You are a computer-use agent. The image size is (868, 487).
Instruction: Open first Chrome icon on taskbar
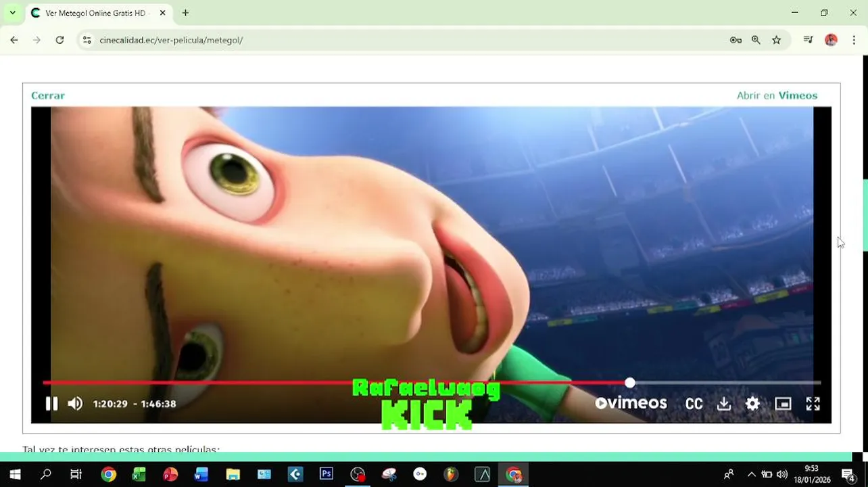coord(108,474)
